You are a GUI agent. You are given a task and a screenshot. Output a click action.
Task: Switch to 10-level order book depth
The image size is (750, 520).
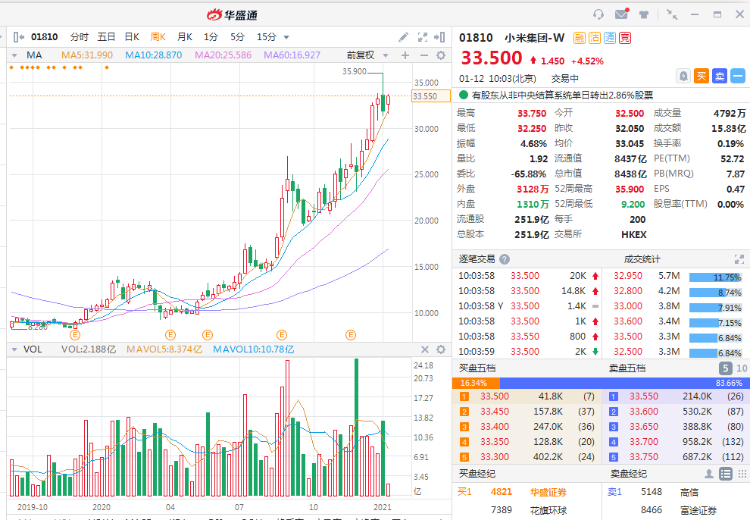(741, 368)
